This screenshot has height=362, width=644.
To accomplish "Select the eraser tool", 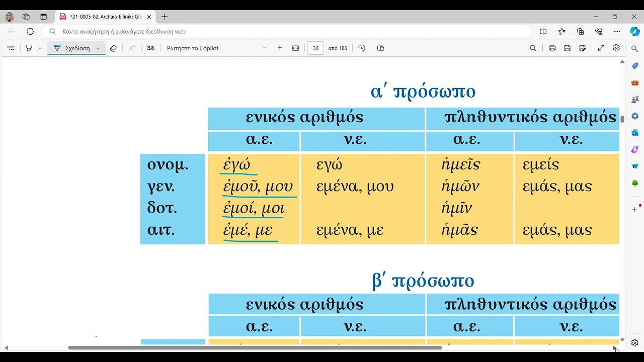I will pyautogui.click(x=113, y=48).
